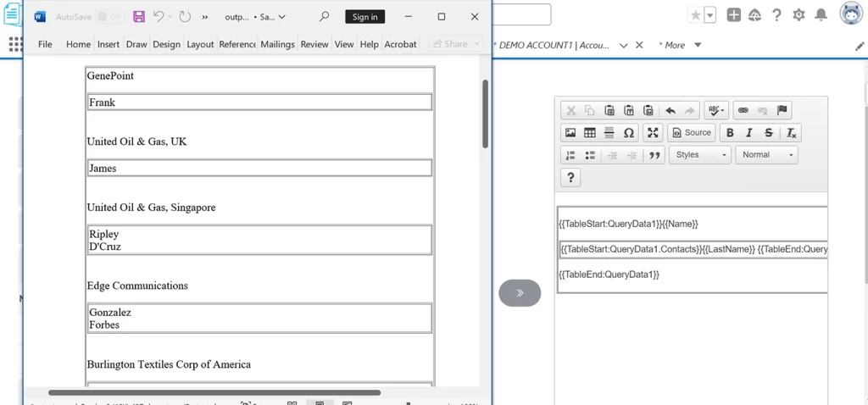Open the View ribbon tab

click(344, 44)
